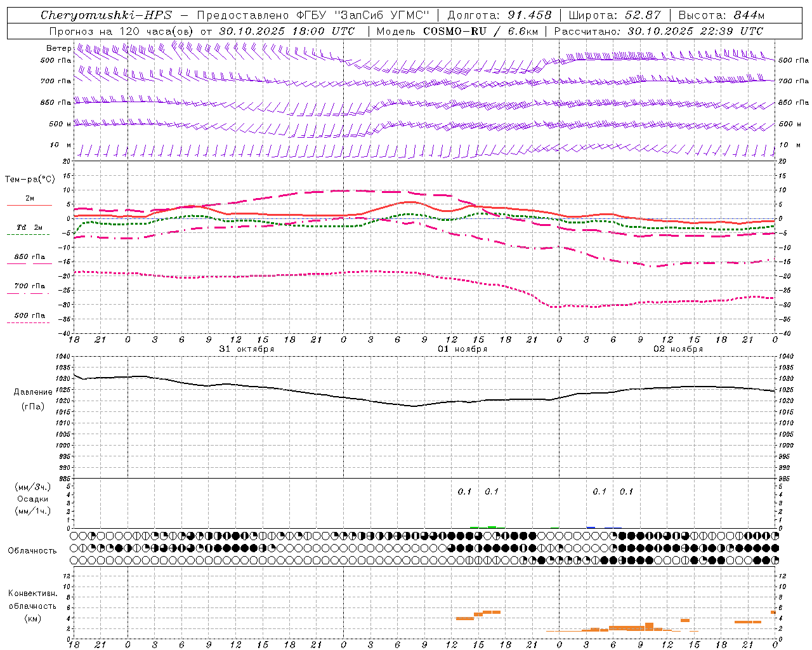Click the Тем-ра(°C) temperature axis title

pyautogui.click(x=30, y=180)
